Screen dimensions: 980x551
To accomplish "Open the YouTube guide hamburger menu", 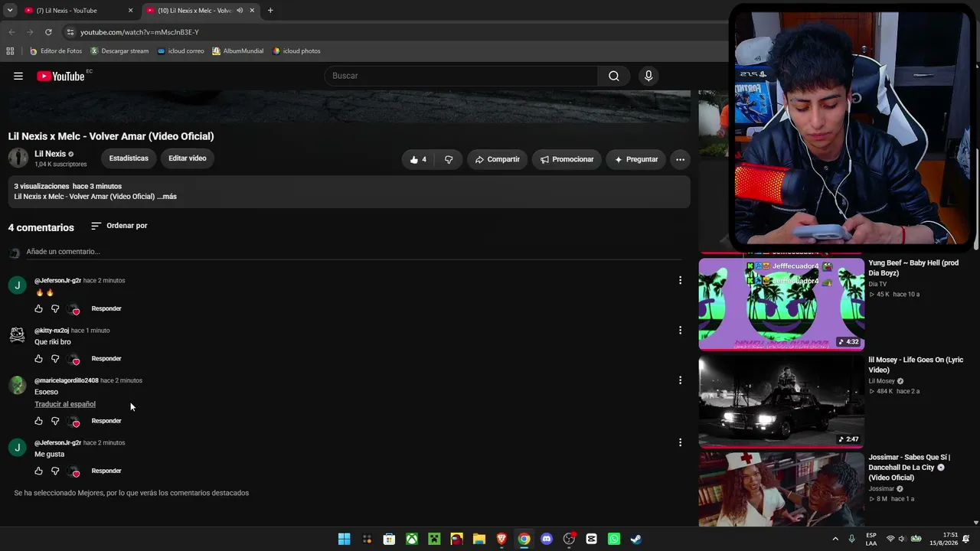I will tap(18, 76).
